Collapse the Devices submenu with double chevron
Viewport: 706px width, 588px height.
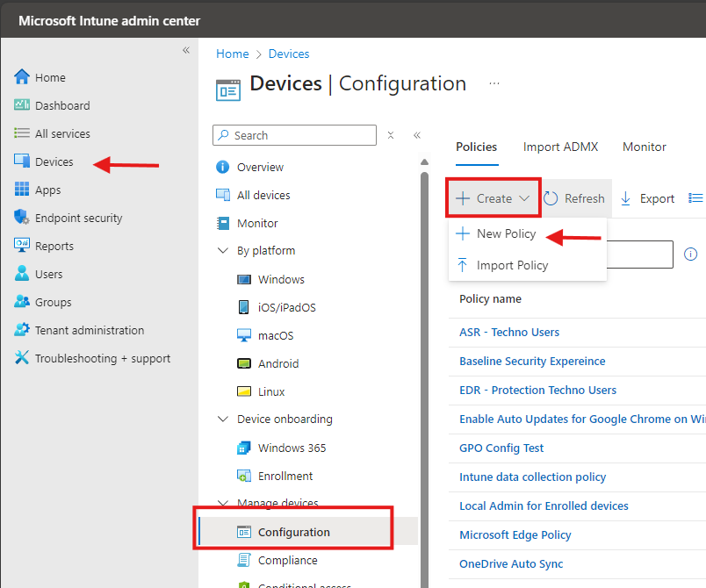[x=417, y=135]
